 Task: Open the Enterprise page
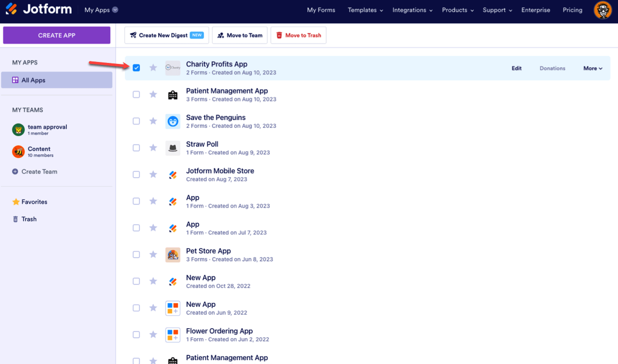click(536, 10)
